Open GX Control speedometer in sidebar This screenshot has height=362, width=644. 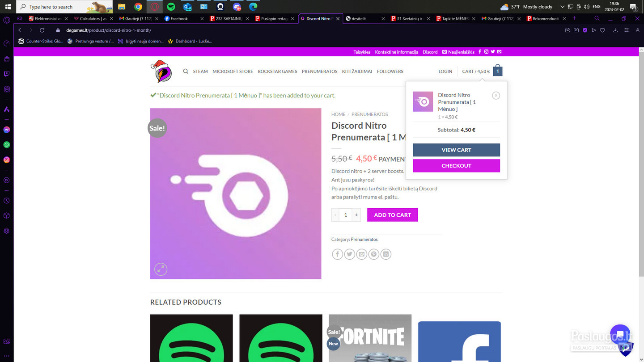click(7, 43)
